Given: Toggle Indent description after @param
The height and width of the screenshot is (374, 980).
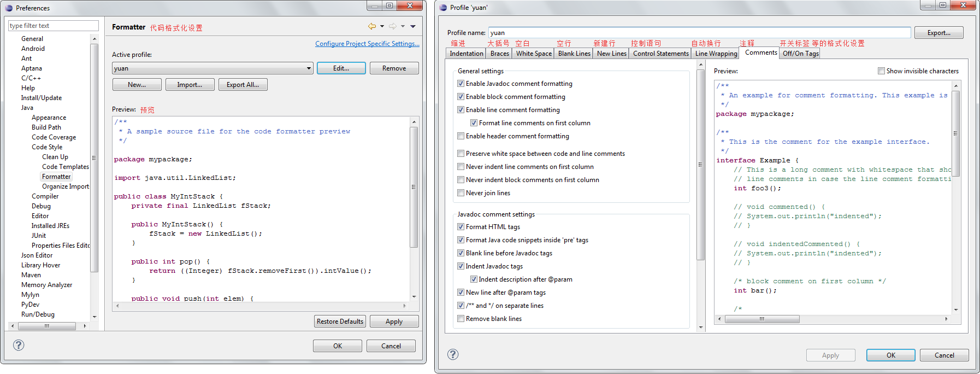Looking at the screenshot, I should coord(474,279).
